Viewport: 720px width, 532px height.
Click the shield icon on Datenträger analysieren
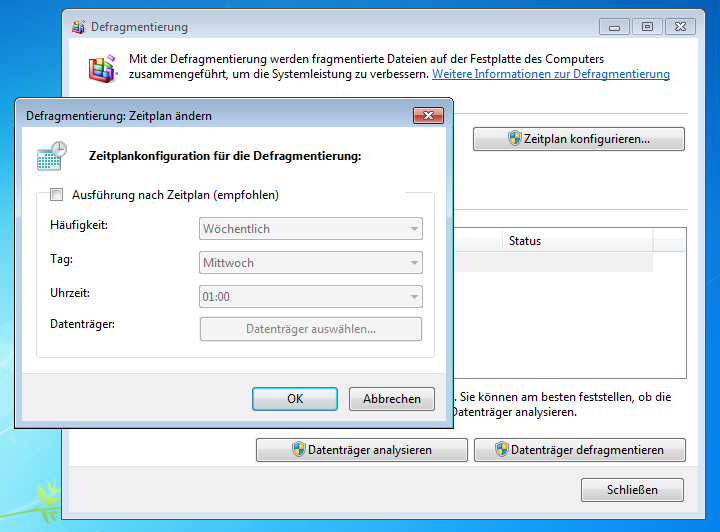(299, 449)
